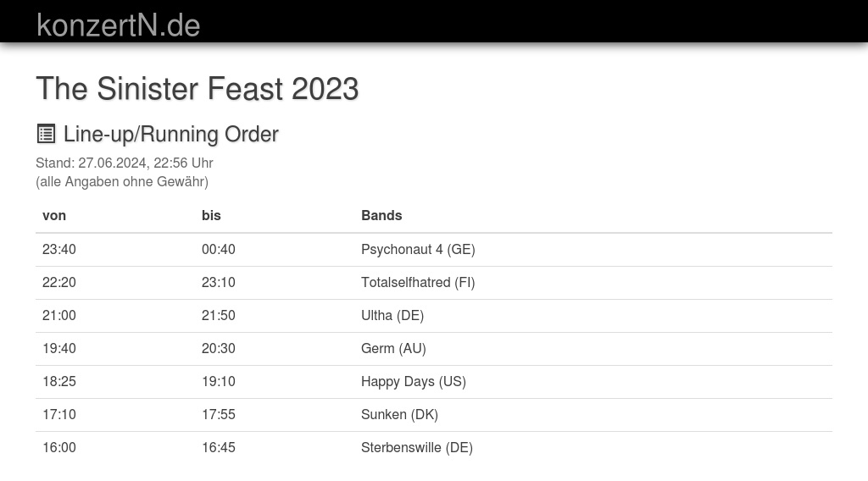Viewport: 868px width, 481px height.
Task: Select Psychonaut 4 (GE) band entry
Action: click(x=418, y=249)
